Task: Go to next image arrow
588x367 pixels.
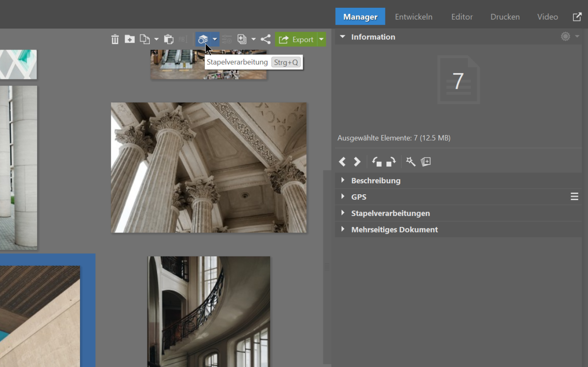Action: (x=357, y=162)
